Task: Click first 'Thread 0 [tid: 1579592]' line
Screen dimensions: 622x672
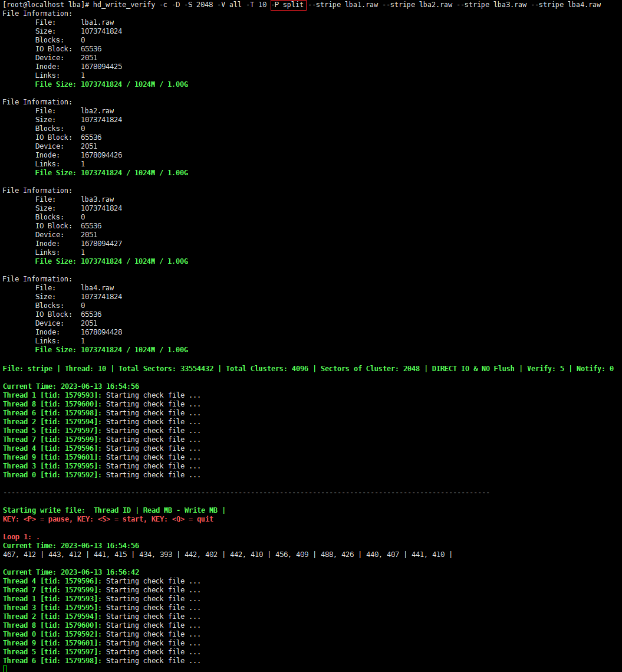Action: 101,475
